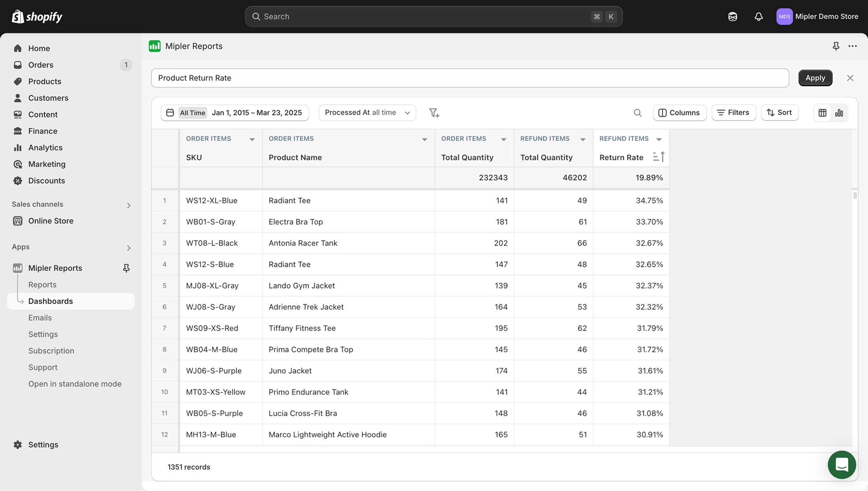Click the add filter funnel icon
This screenshot has width=868, height=491.
[434, 113]
